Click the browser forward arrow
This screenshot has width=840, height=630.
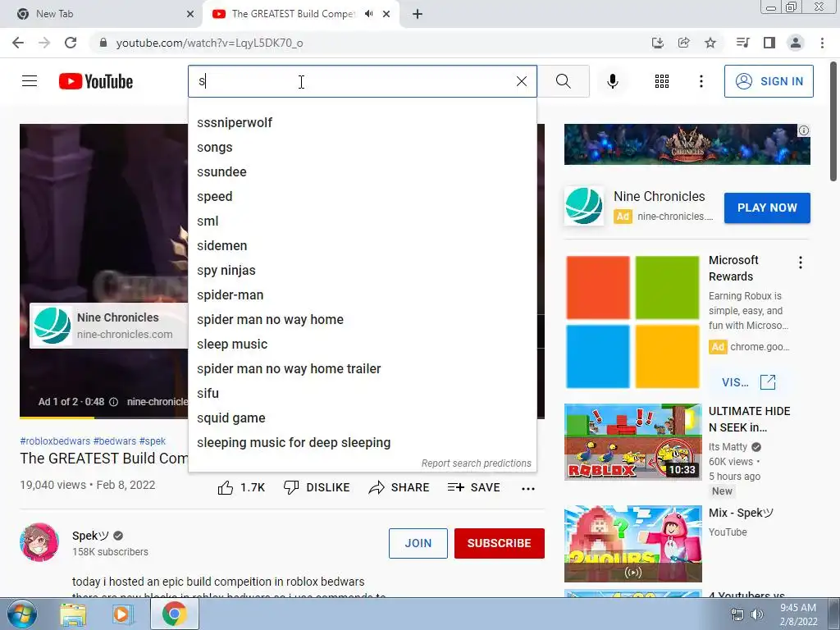[x=44, y=43]
